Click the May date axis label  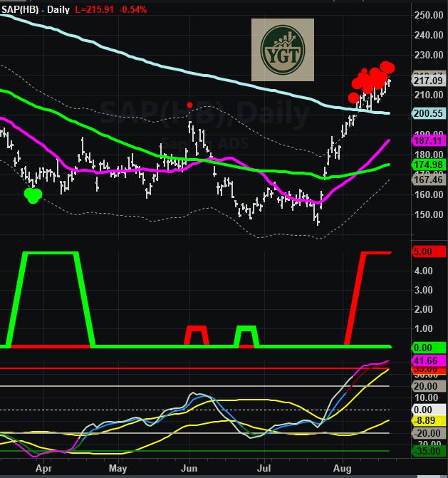[118, 468]
